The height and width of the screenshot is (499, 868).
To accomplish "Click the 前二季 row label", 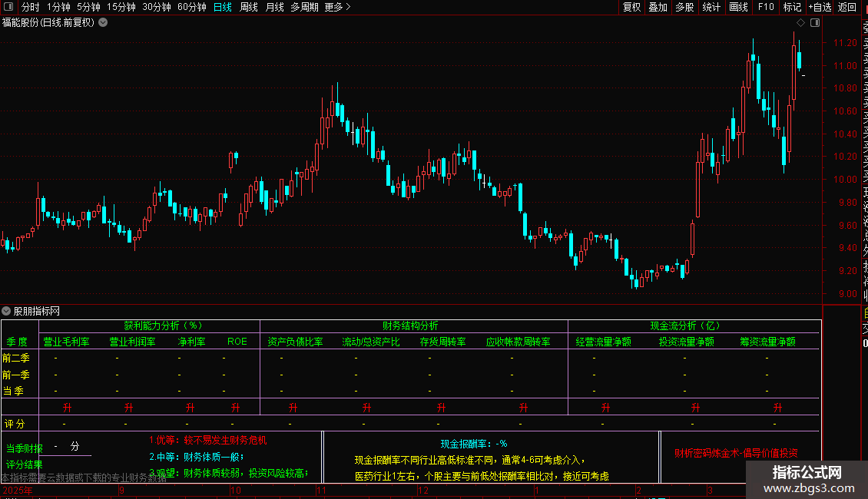I will [x=16, y=358].
